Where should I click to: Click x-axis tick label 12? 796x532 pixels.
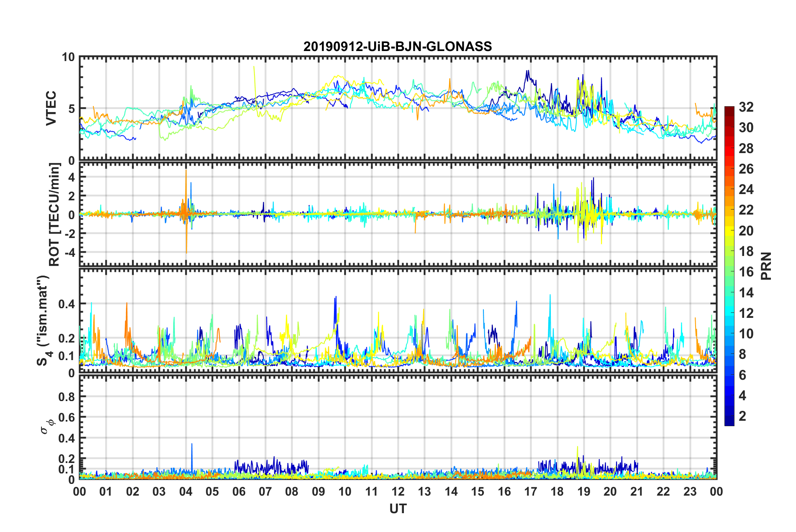(x=398, y=491)
